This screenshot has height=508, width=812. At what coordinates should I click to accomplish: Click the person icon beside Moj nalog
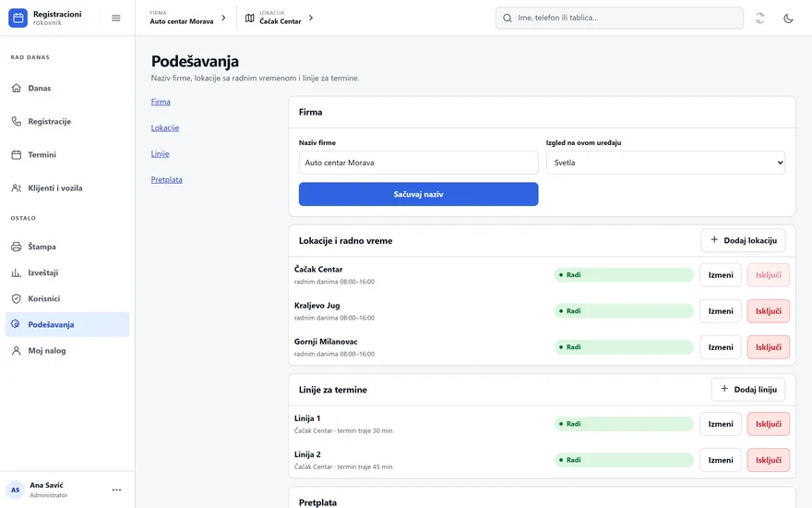(x=17, y=350)
